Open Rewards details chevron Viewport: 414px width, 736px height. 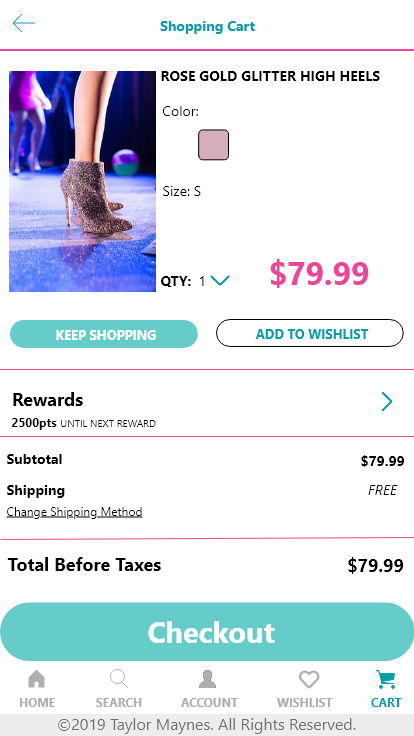pyautogui.click(x=387, y=402)
